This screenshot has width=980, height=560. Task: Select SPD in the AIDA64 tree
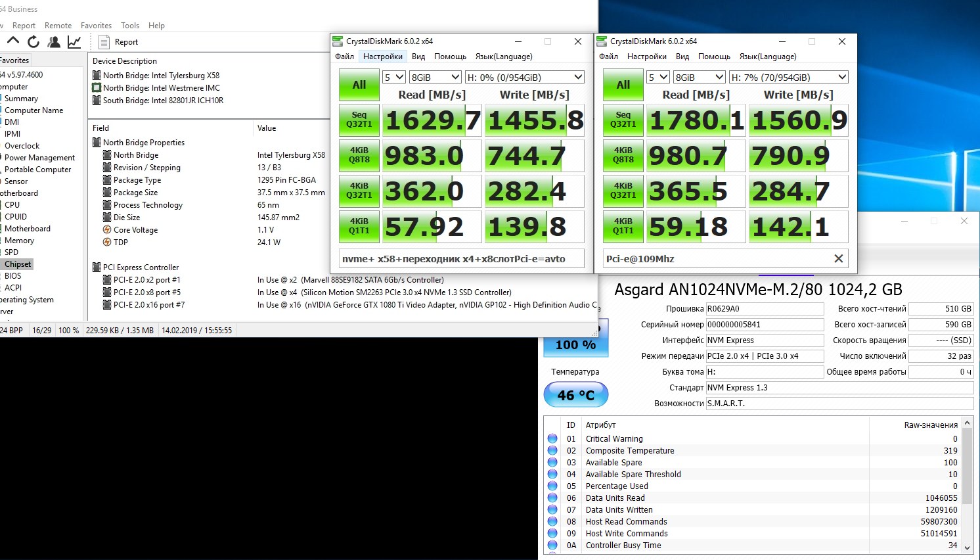(x=11, y=252)
